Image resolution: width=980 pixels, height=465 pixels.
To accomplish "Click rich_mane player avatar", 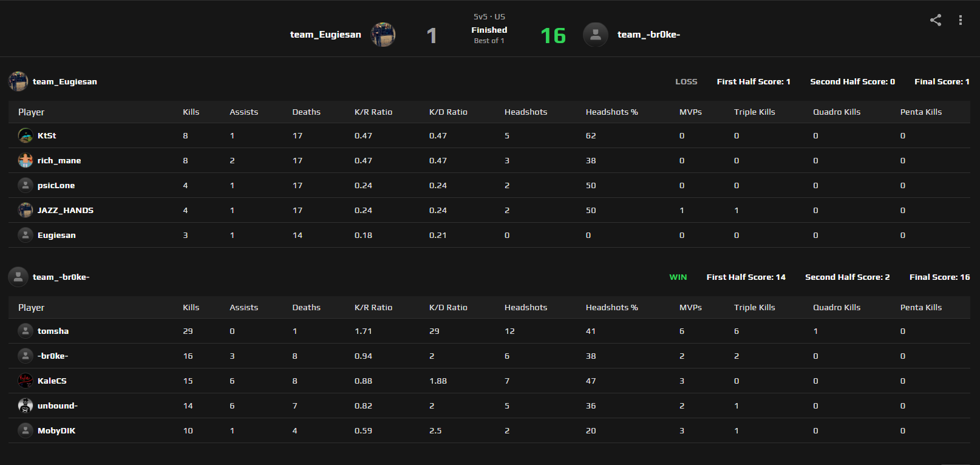I will (x=26, y=160).
